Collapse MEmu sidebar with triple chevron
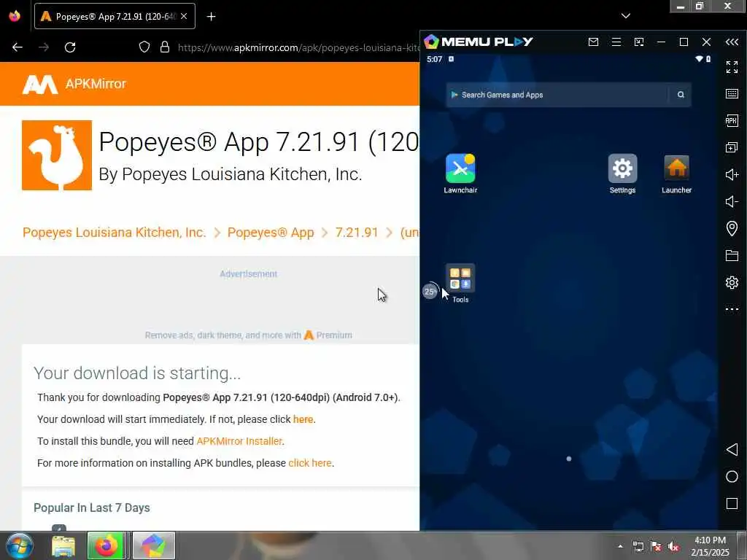Image resolution: width=747 pixels, height=560 pixels. (732, 42)
